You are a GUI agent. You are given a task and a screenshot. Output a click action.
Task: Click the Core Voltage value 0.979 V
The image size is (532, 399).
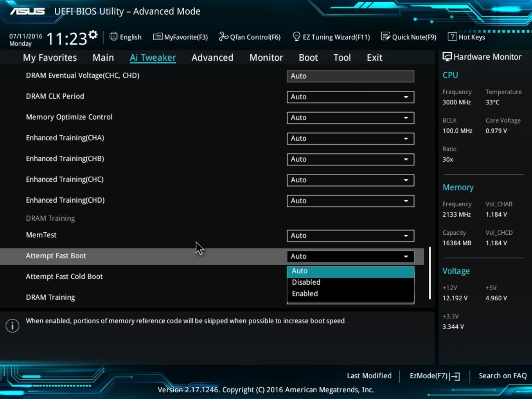496,131
